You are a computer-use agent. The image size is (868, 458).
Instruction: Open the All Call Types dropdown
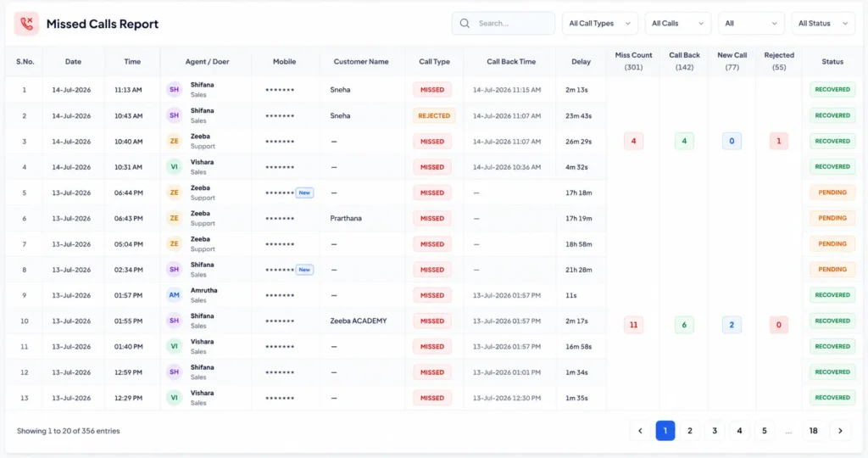pos(599,23)
